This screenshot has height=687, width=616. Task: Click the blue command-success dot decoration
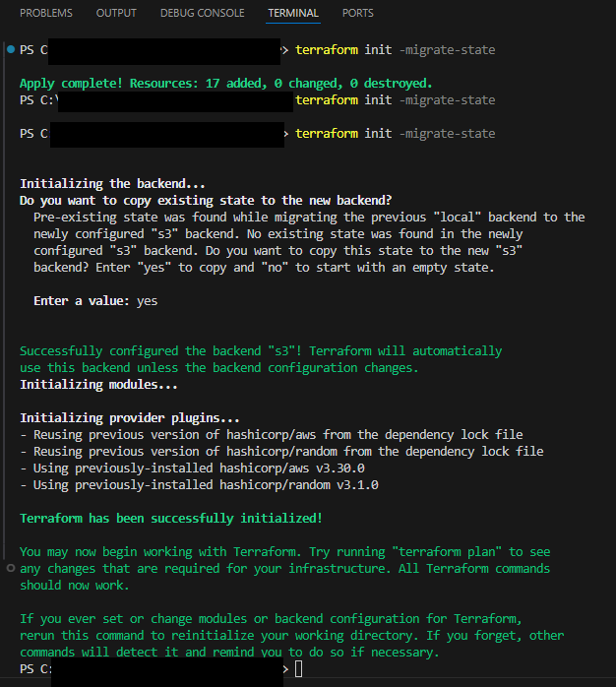(x=11, y=49)
